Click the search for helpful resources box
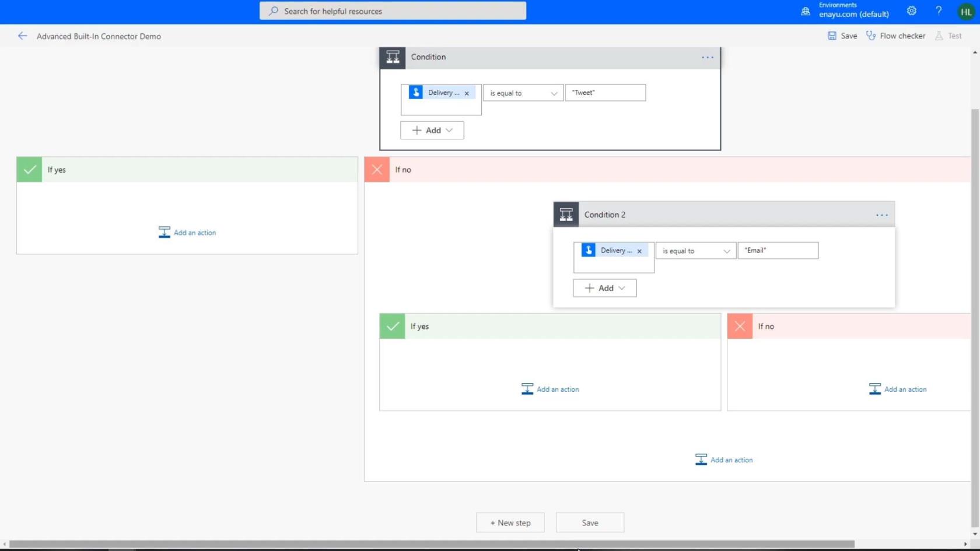Screen dimensions: 980x551 pyautogui.click(x=393, y=11)
